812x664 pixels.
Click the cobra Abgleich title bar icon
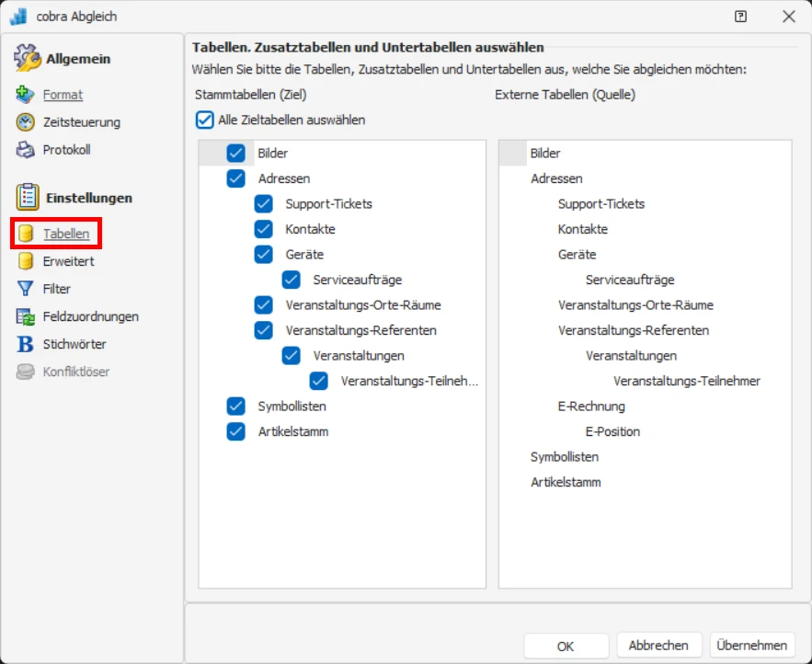point(18,16)
